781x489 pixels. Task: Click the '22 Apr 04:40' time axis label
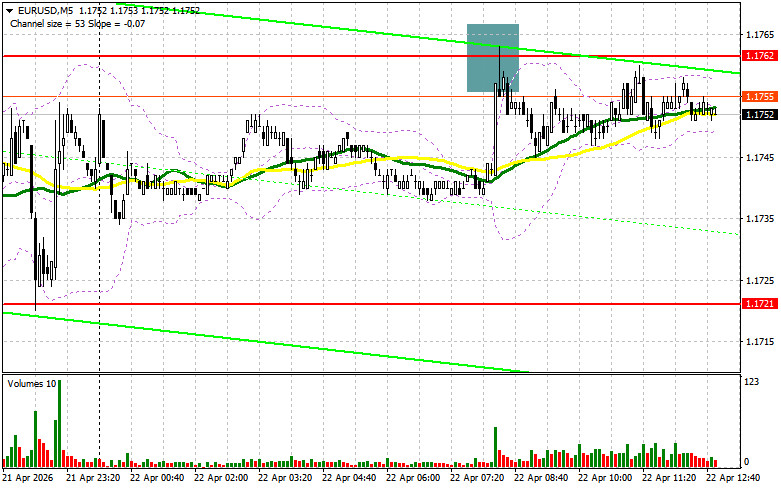point(349,478)
